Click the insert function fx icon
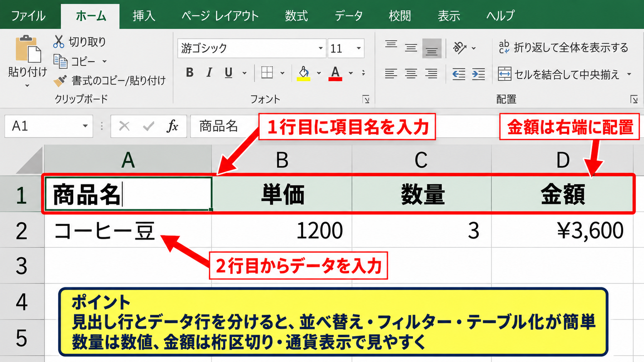 [x=172, y=126]
